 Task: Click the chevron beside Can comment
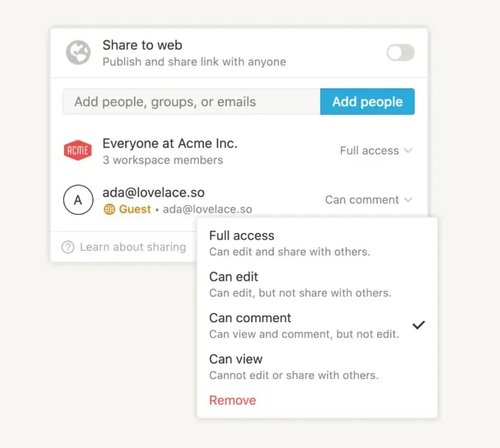tap(408, 200)
